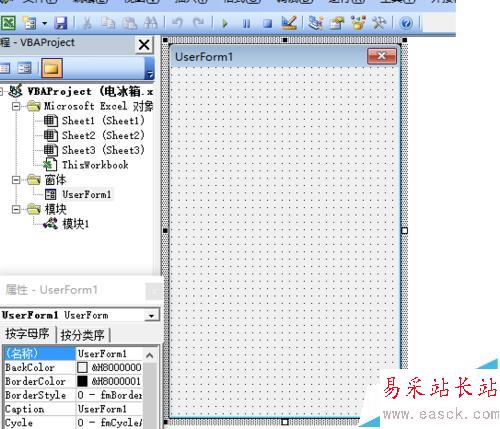Select the 窗体 folder item

coord(55,180)
